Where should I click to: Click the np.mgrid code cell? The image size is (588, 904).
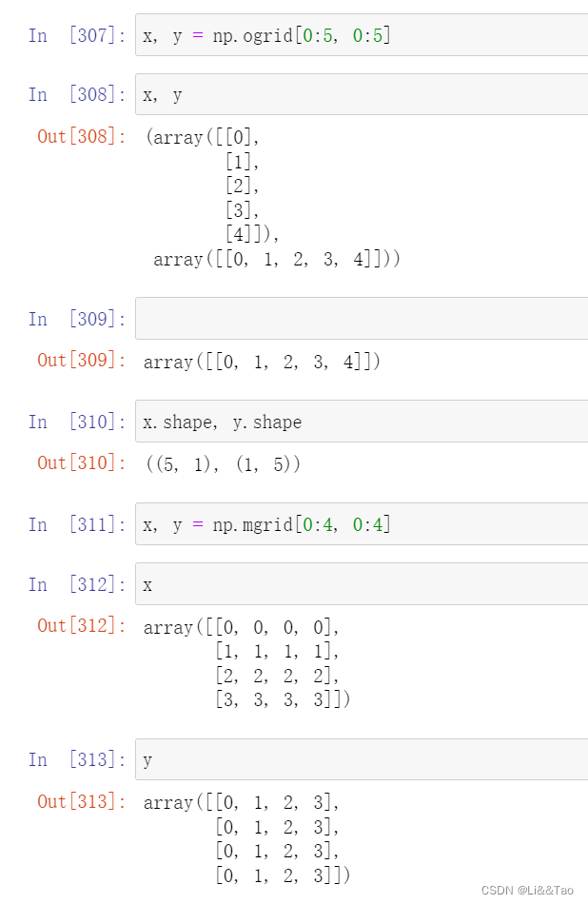(362, 523)
